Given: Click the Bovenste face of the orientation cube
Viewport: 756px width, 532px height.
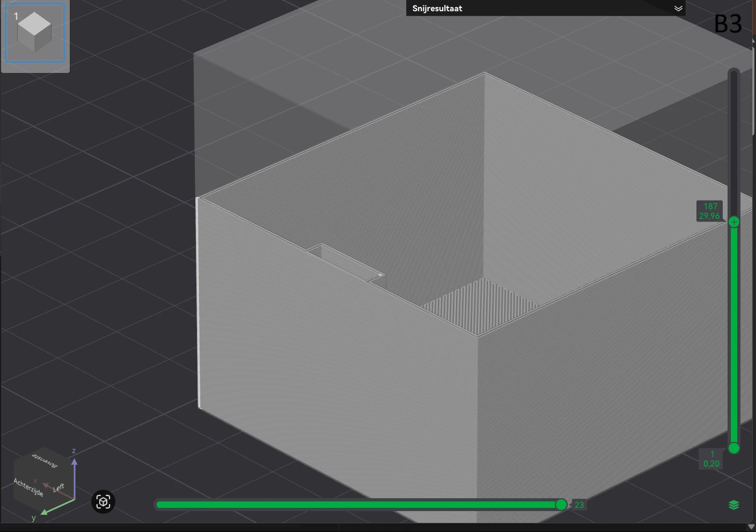Looking at the screenshot, I should point(46,462).
